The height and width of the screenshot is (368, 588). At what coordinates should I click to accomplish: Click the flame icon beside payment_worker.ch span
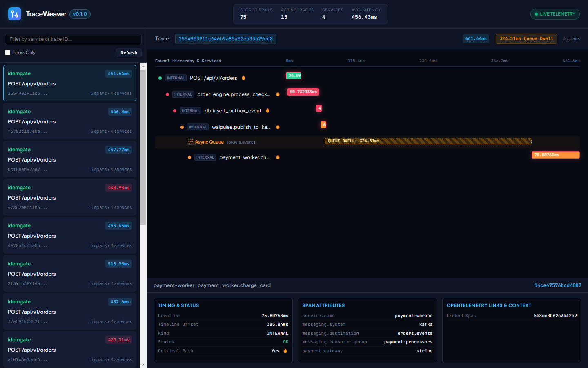click(278, 157)
